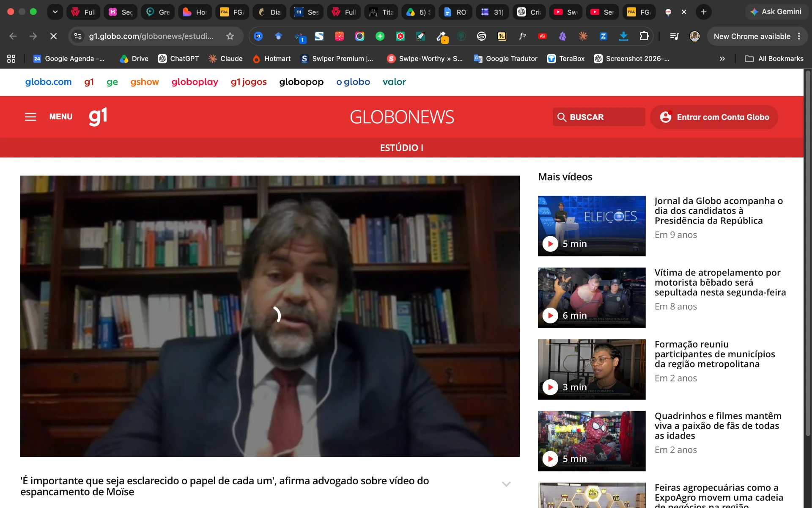Expand the video description chevron
This screenshot has width=812, height=508.
point(506,484)
